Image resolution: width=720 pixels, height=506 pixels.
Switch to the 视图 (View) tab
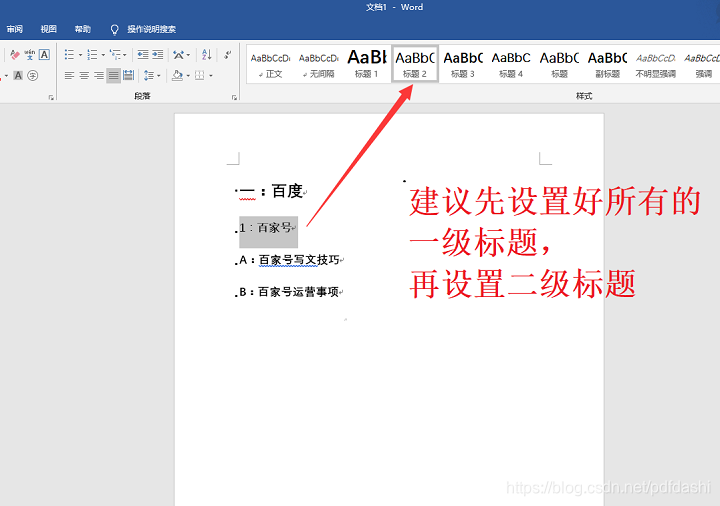coord(48,29)
